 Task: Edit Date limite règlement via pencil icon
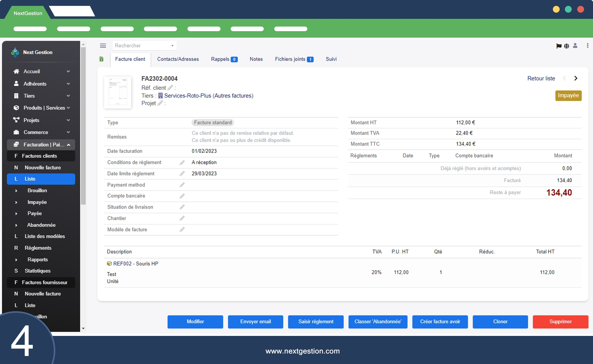tap(182, 174)
